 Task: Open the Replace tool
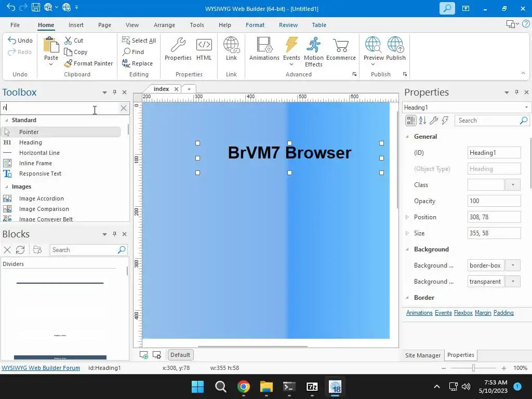pyautogui.click(x=137, y=63)
